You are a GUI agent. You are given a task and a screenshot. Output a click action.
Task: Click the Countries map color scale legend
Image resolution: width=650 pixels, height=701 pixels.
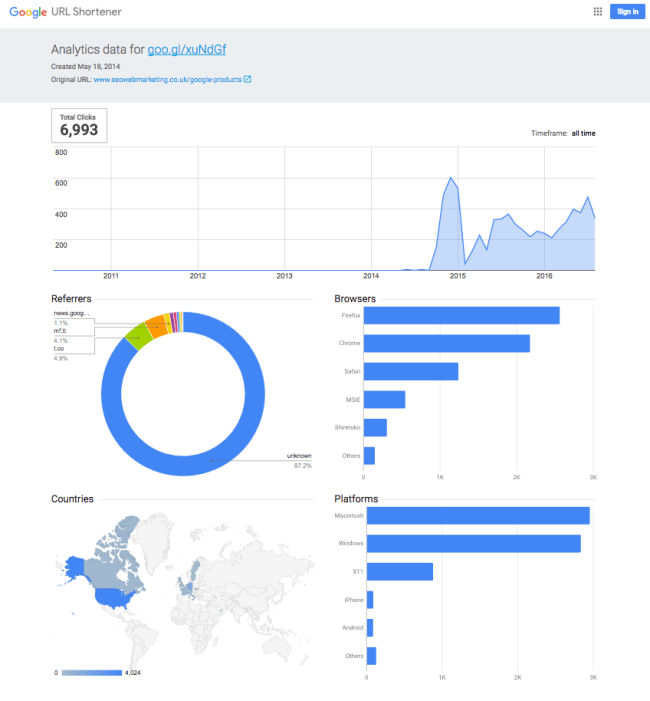tap(91, 673)
